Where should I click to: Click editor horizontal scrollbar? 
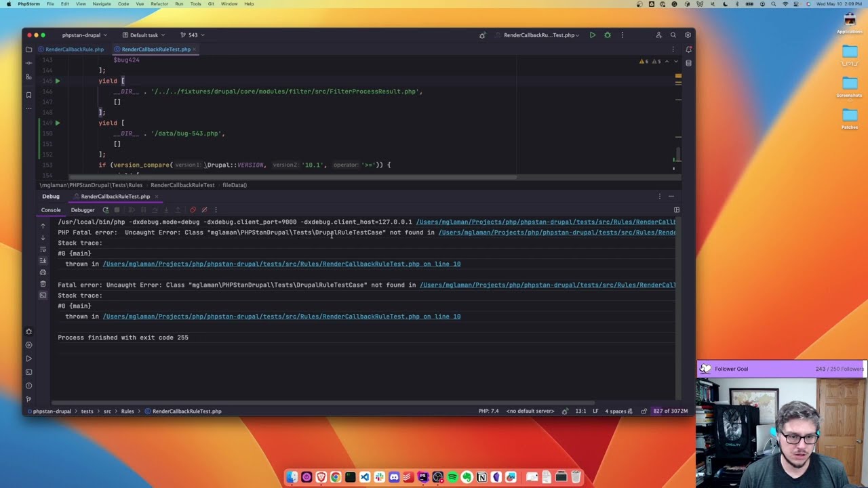click(x=292, y=178)
